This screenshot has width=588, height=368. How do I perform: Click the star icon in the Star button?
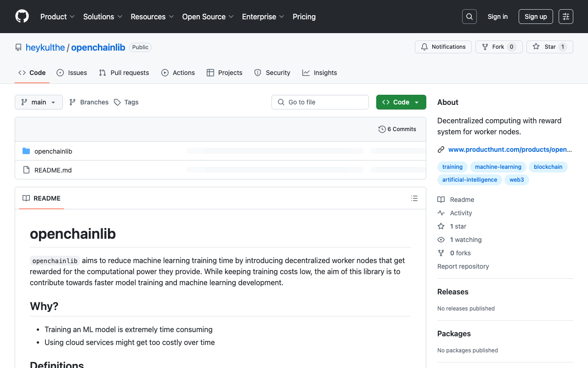coord(536,47)
